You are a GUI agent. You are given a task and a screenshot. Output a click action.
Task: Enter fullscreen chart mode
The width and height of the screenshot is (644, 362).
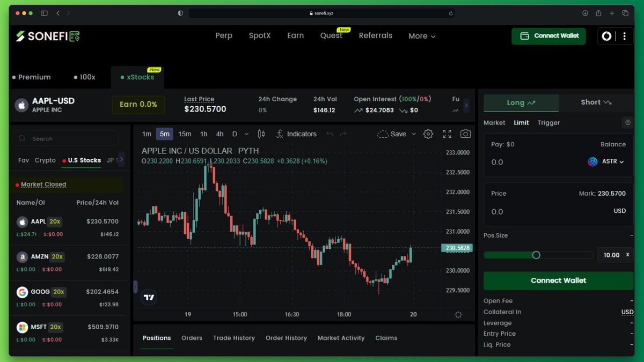point(447,134)
